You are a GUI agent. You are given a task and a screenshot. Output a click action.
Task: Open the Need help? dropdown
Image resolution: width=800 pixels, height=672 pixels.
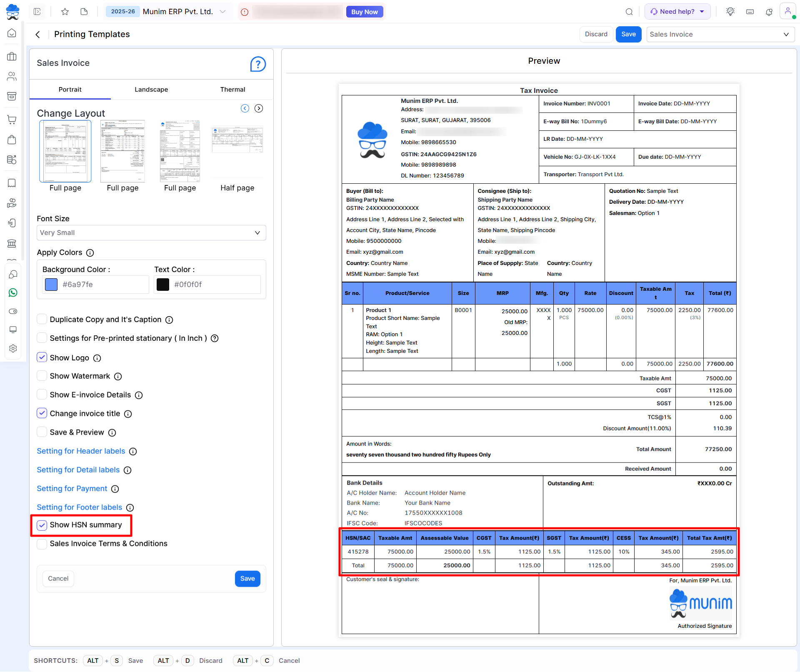click(x=677, y=12)
